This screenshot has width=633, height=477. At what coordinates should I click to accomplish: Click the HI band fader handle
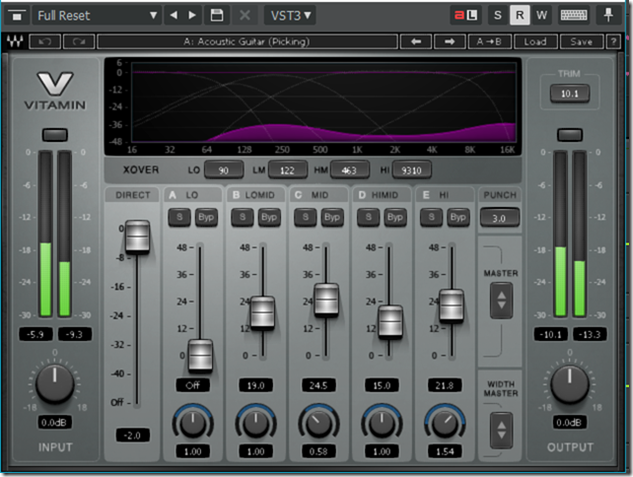tap(451, 305)
